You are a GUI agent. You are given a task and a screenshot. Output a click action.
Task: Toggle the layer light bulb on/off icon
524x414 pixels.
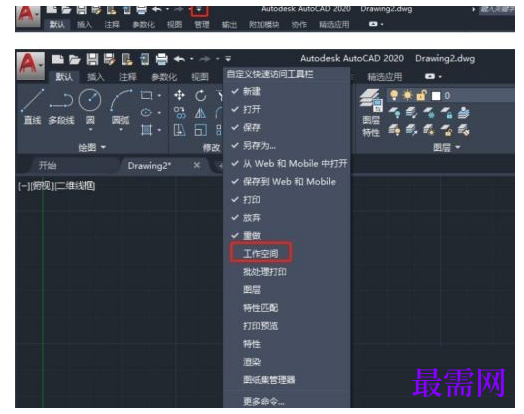pyautogui.click(x=394, y=96)
